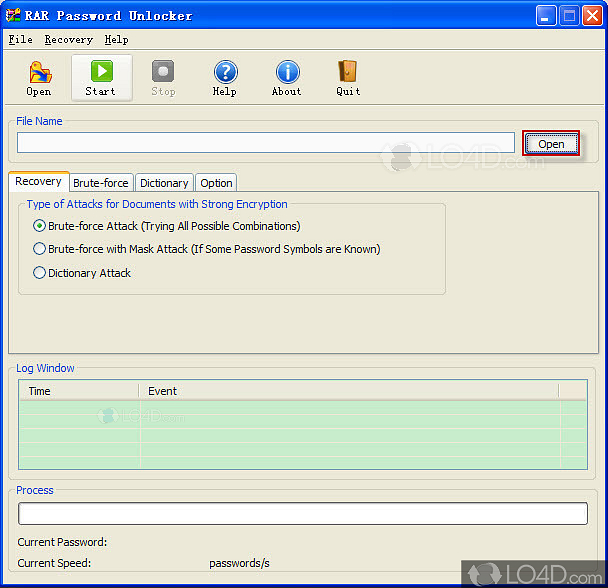Screen dimensions: 608x588
Task: Click the Time column header
Action: (x=79, y=391)
